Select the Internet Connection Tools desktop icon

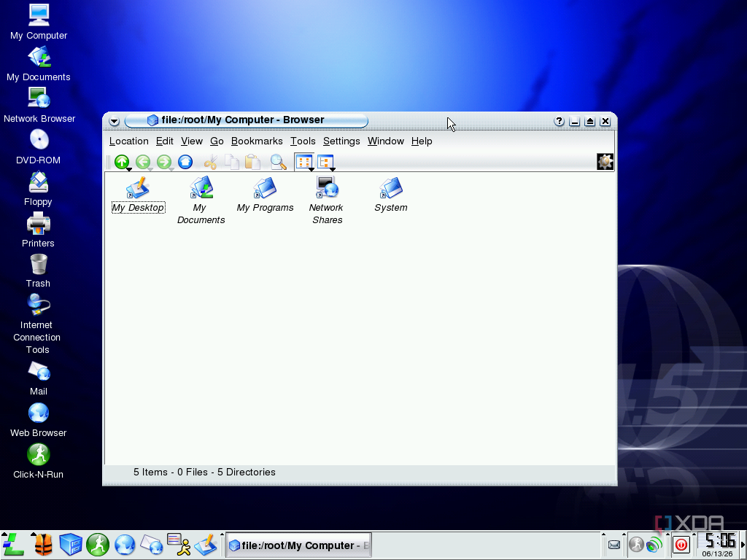pyautogui.click(x=37, y=324)
